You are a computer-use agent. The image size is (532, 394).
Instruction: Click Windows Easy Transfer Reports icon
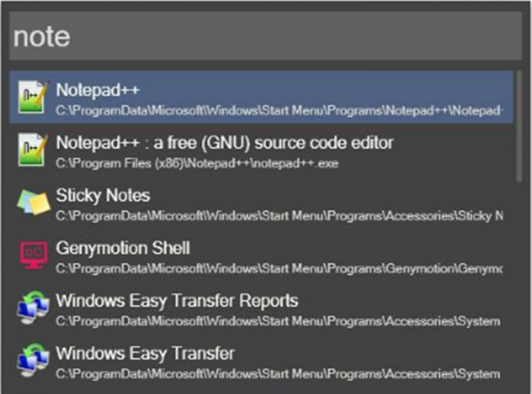(x=33, y=307)
